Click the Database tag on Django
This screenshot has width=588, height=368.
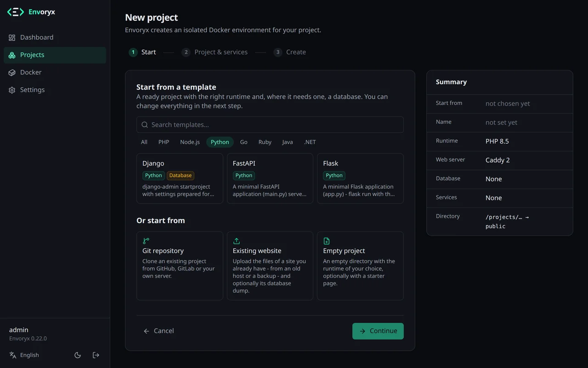[181, 175]
